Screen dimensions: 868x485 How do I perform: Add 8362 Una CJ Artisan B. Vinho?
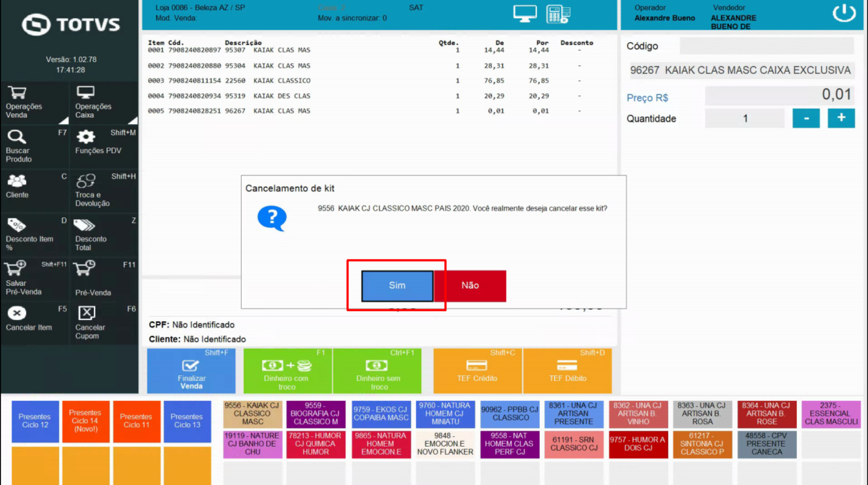tap(638, 414)
